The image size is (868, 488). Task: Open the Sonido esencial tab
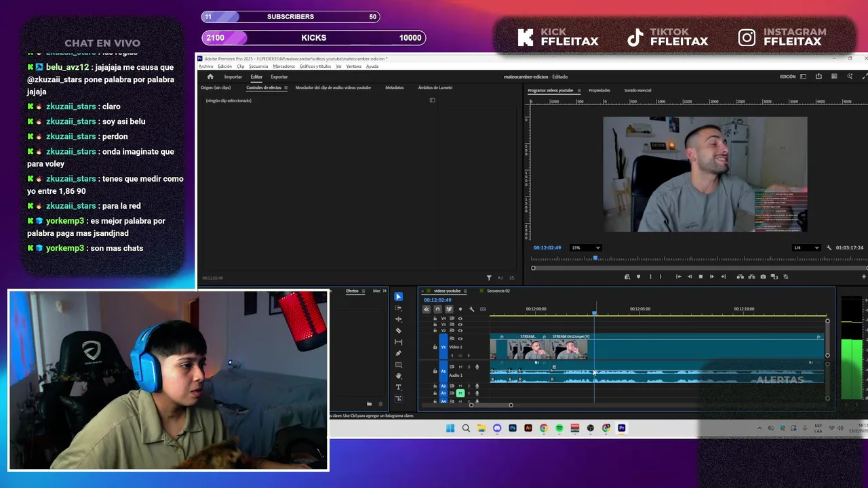click(x=638, y=91)
